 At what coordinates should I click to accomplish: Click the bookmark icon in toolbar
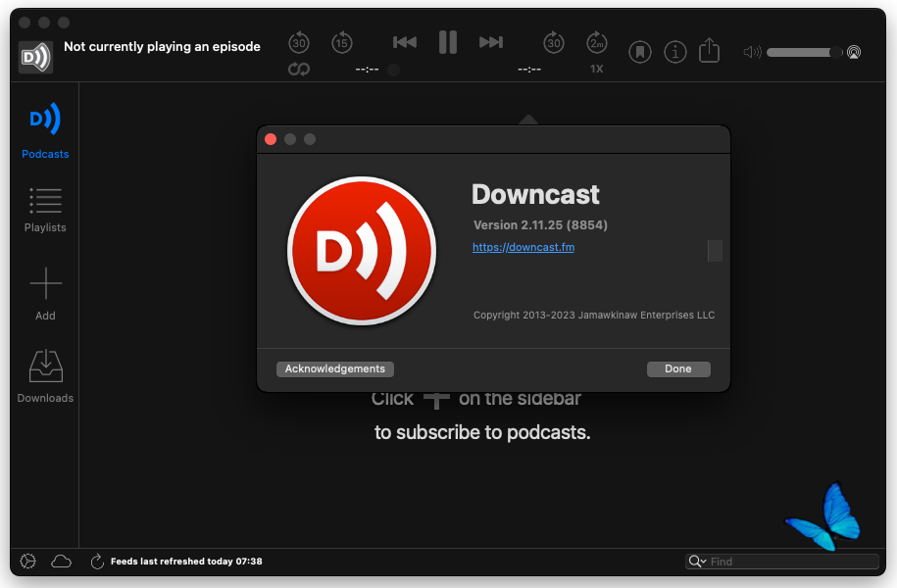[640, 51]
